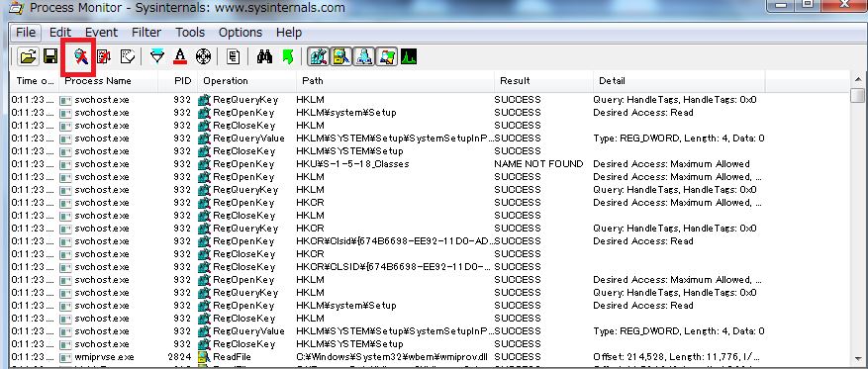Open a saved log with the Open icon

point(28,56)
